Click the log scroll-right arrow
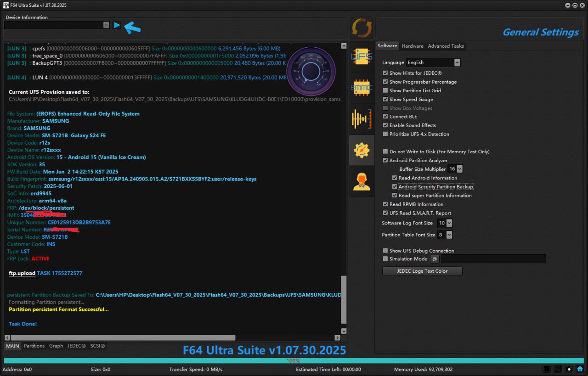Screen dimensions: 588x376 337,338
